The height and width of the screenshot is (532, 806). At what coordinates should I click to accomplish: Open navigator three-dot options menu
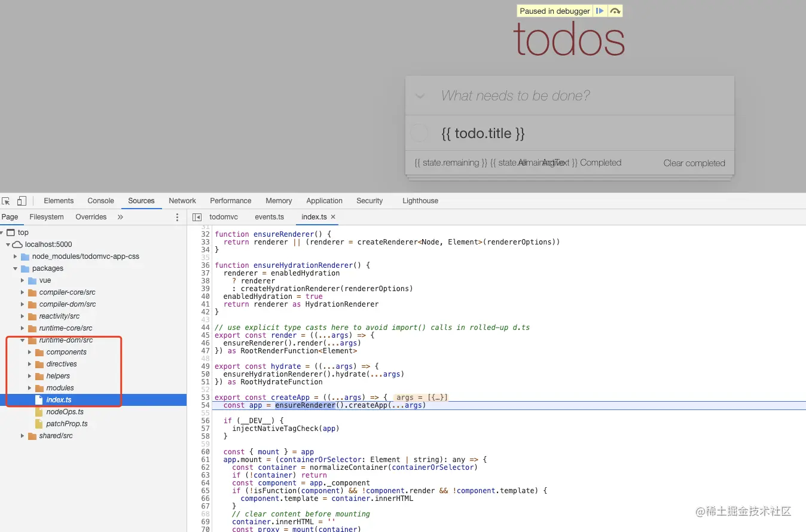177,217
